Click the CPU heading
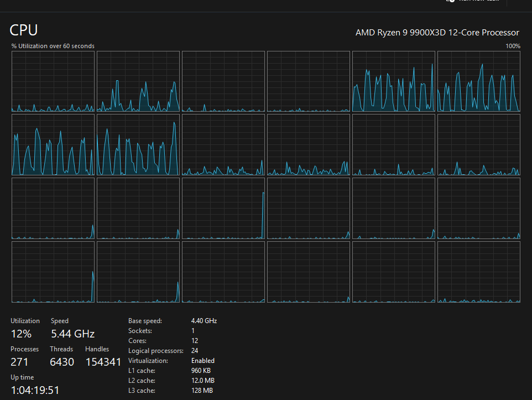Image resolution: width=532 pixels, height=400 pixels. pyautogui.click(x=23, y=30)
